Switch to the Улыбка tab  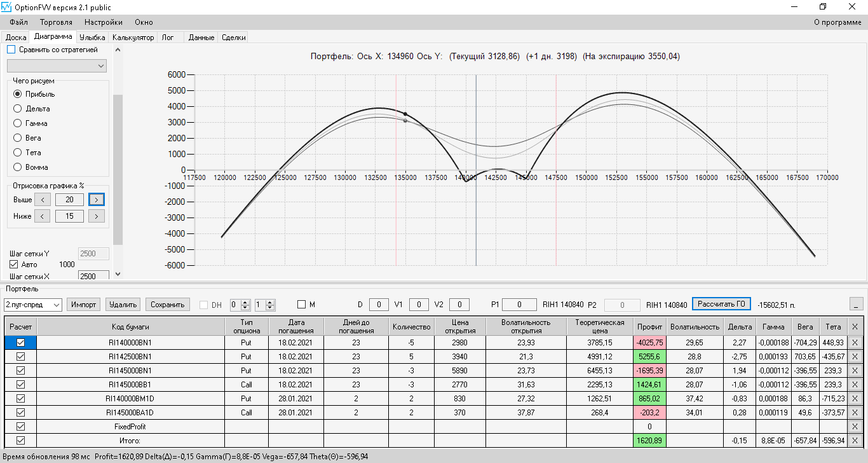click(x=92, y=38)
